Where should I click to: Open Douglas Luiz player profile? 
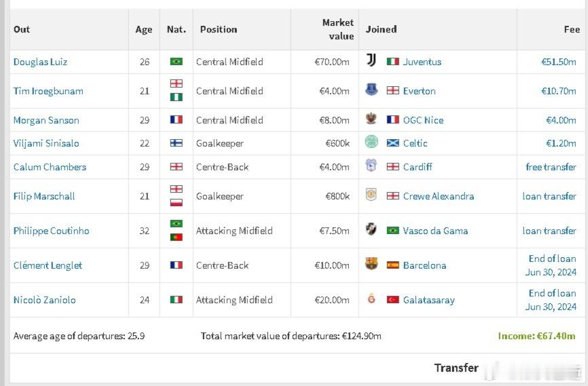(x=40, y=62)
